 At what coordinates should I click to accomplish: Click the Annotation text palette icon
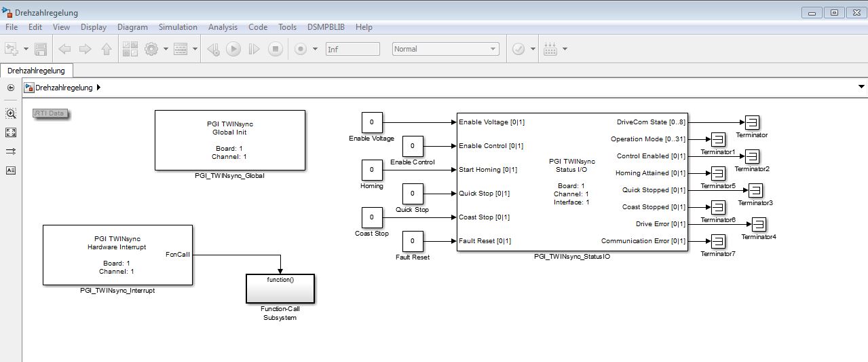pyautogui.click(x=11, y=170)
